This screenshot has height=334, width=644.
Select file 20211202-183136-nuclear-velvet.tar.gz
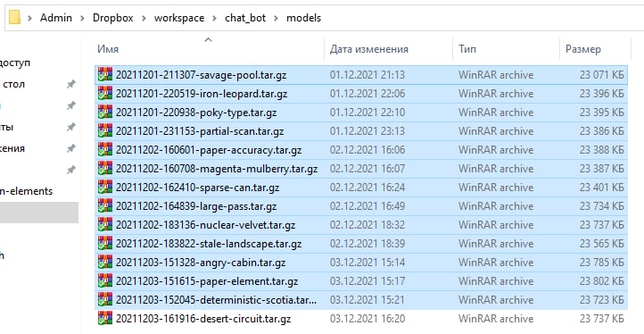[205, 225]
